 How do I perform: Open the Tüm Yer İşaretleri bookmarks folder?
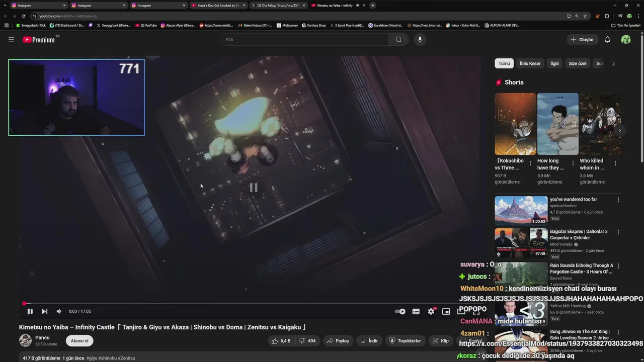pos(625,25)
